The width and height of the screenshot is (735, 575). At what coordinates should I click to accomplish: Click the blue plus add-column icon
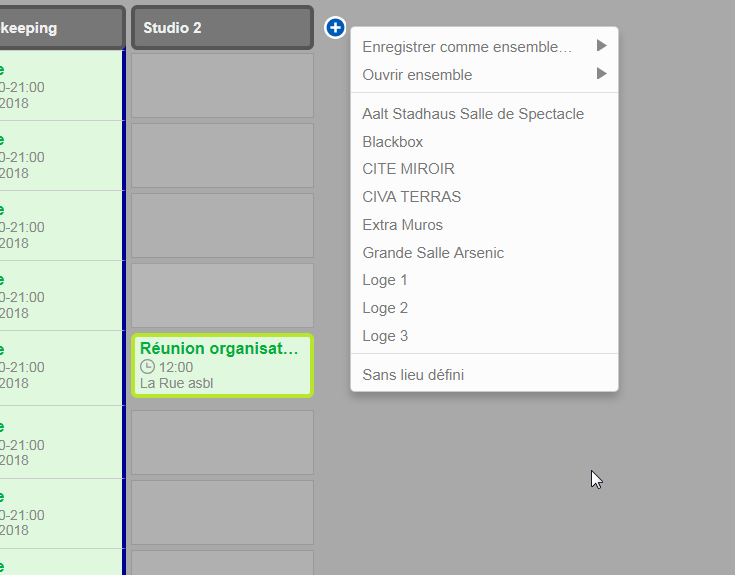336,27
